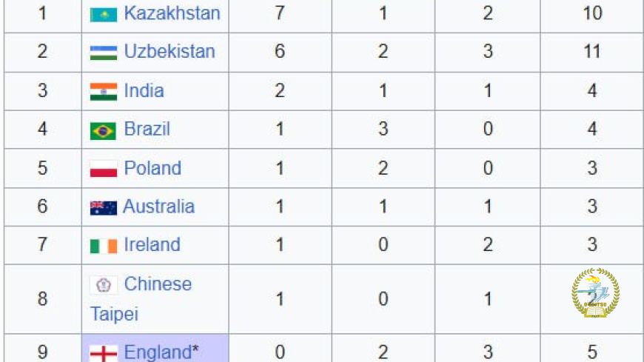The height and width of the screenshot is (362, 644).
Task: Click the Uzbekistan flag icon
Action: [104, 53]
